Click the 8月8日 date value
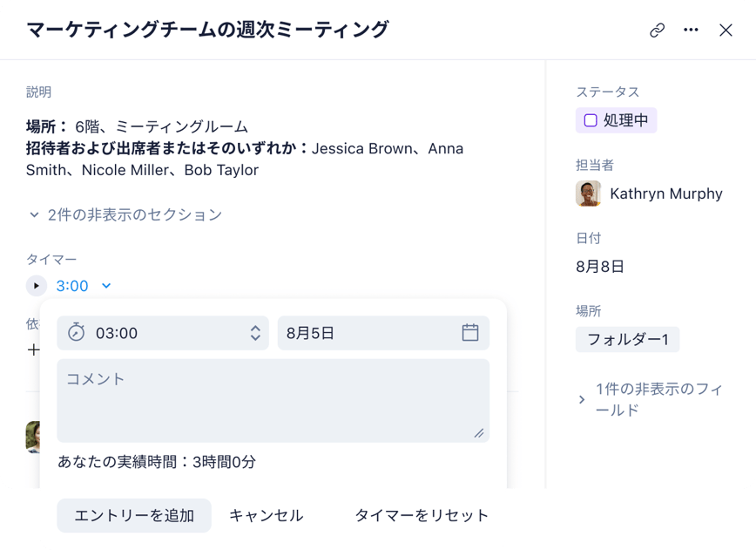Screen dimensions: 756x550 [600, 267]
